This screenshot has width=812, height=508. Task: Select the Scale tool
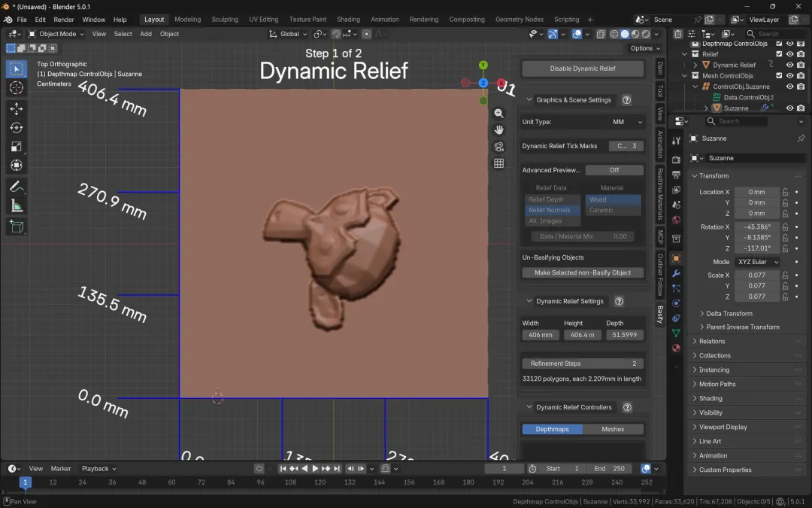17,147
